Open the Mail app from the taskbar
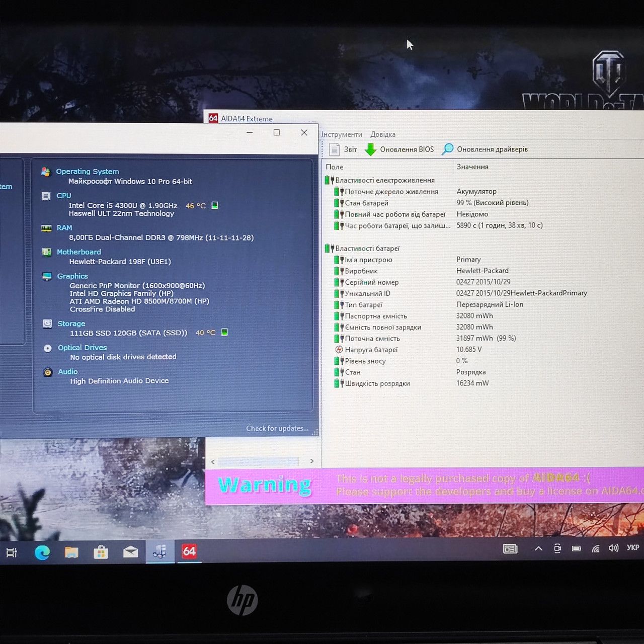The height and width of the screenshot is (644, 644). point(131,552)
